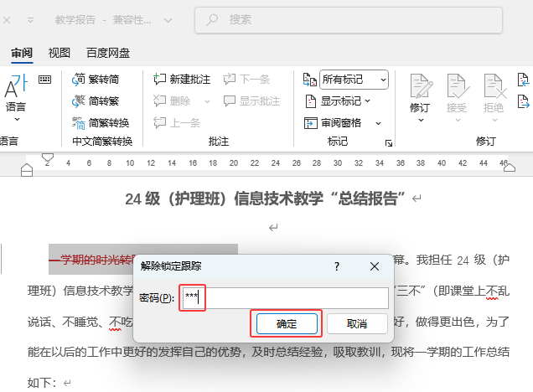Click the left indent ruler marker
Viewport: 533px width, 392px height.
coord(27,170)
